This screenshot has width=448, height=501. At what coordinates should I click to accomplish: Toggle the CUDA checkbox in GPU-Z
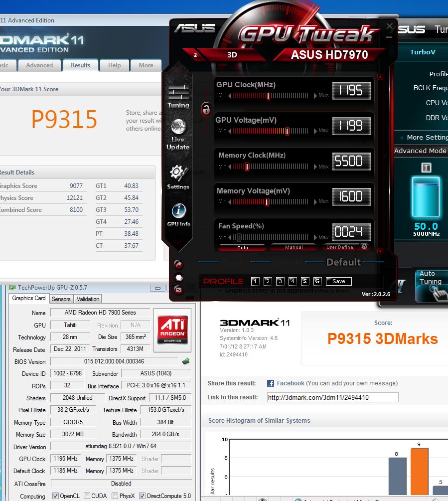(87, 496)
